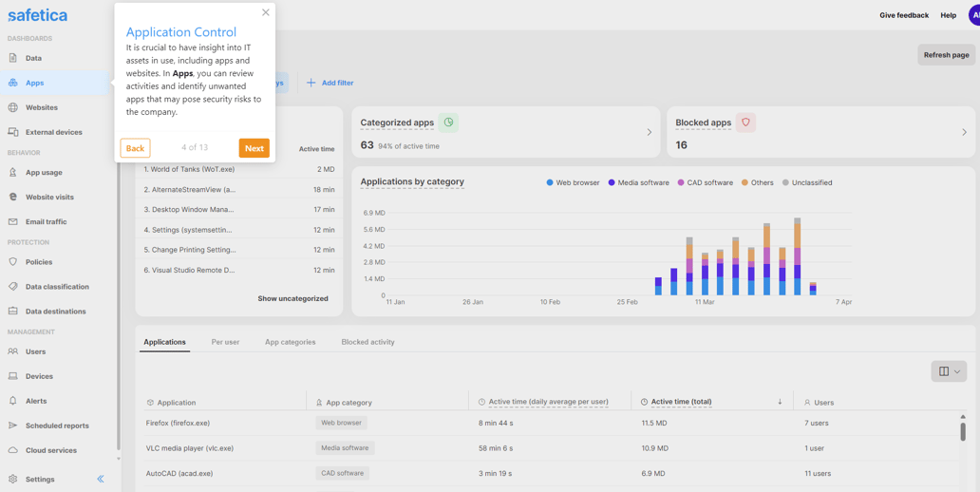Screen dimensions: 980x492
Task: Click the user avatar in top corner
Action: (x=973, y=15)
